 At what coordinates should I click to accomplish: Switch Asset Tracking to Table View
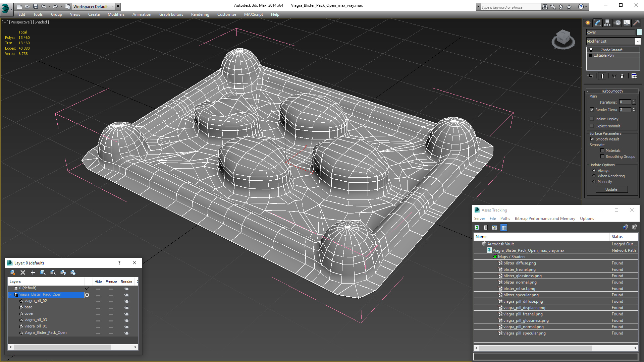pyautogui.click(x=504, y=228)
